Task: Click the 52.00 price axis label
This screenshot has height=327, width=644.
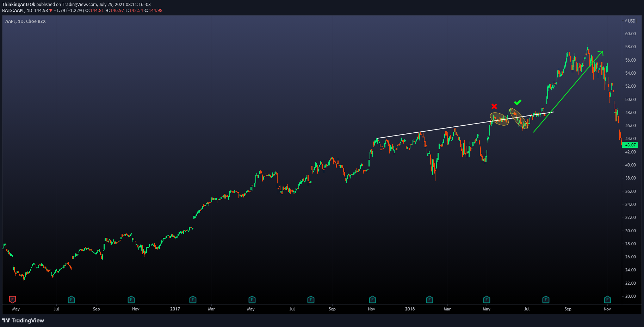Action: coord(630,86)
